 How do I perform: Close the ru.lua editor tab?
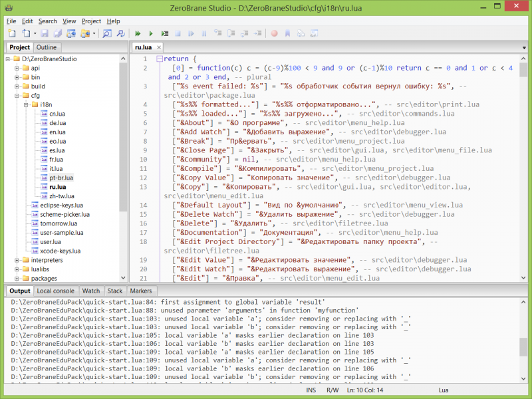(158, 47)
